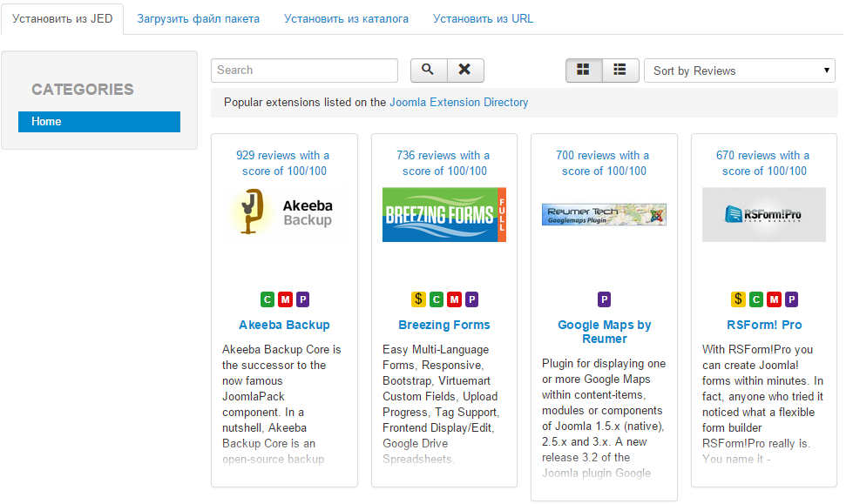The height and width of the screenshot is (504, 853).
Task: Click Breezing Forms' purple P badge
Action: click(471, 299)
